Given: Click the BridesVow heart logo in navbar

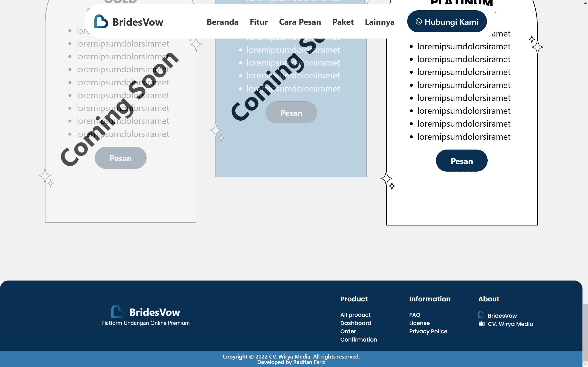Looking at the screenshot, I should 101,22.
